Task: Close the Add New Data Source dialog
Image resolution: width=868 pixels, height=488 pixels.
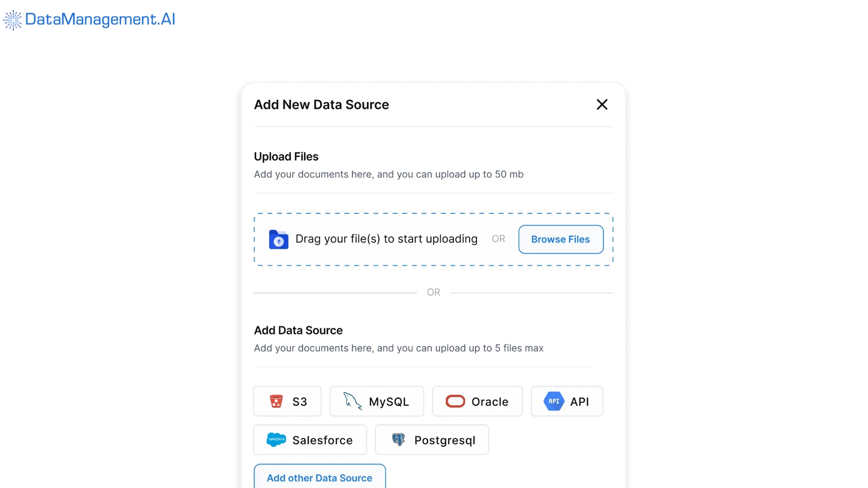Action: 602,104
